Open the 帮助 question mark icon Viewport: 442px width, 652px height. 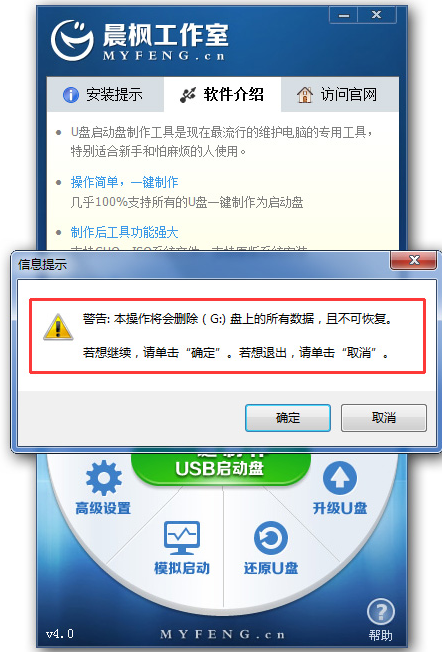[x=380, y=611]
